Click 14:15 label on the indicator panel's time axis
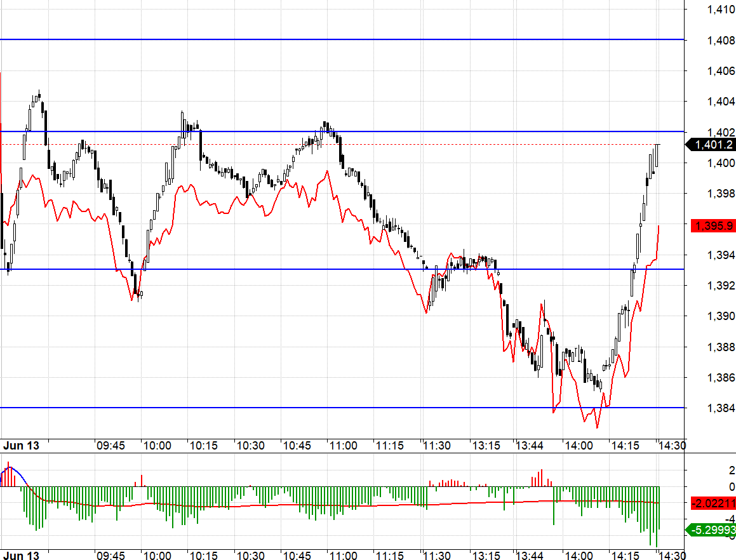This screenshot has height=560, width=736. (x=624, y=556)
